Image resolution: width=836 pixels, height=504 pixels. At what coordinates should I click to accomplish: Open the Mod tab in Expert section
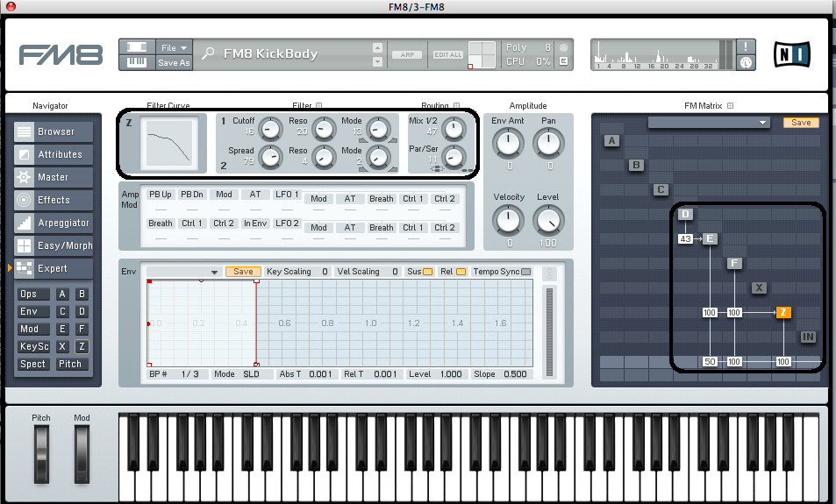[33, 330]
